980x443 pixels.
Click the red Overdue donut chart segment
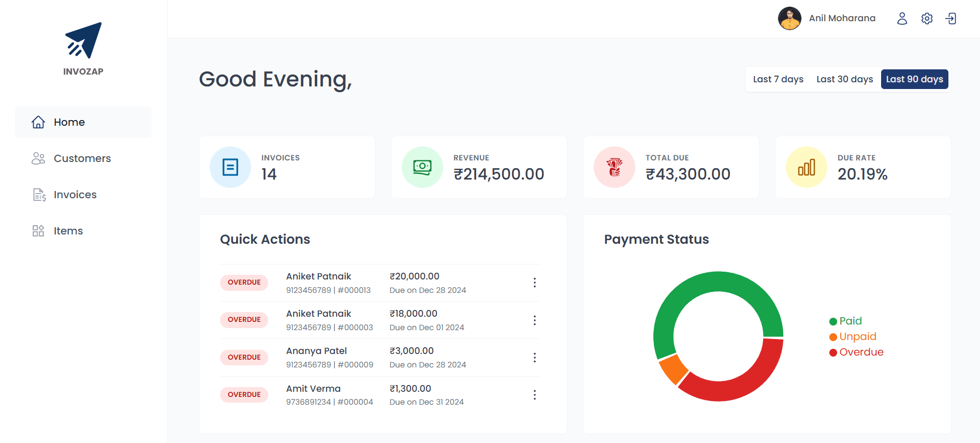745,382
